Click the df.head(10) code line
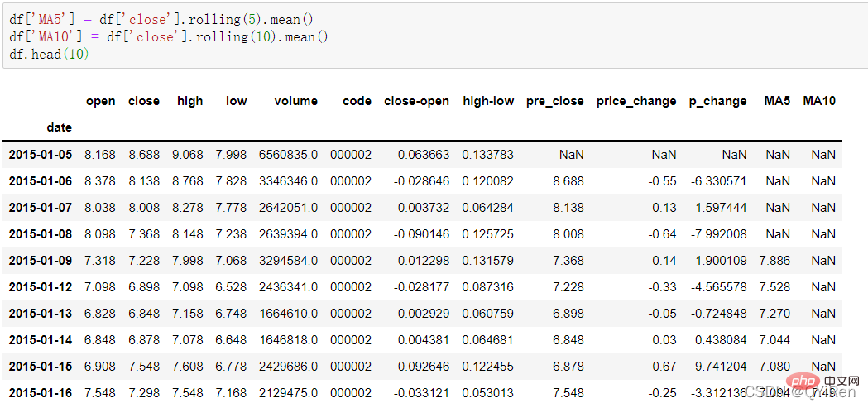 50,55
